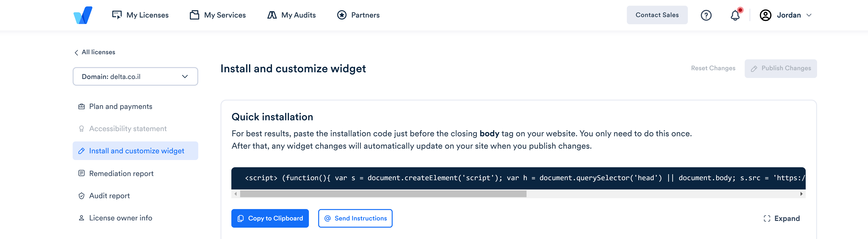Click Reset Changes

[713, 68]
